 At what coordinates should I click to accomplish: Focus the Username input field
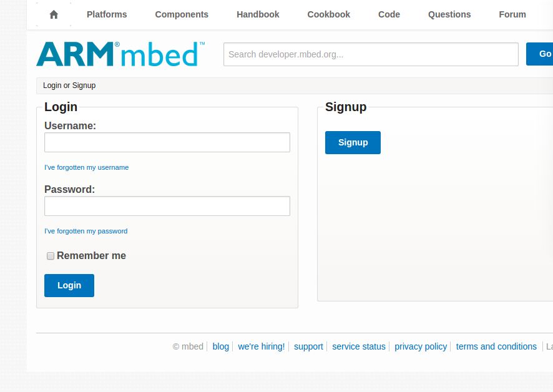[x=167, y=142]
